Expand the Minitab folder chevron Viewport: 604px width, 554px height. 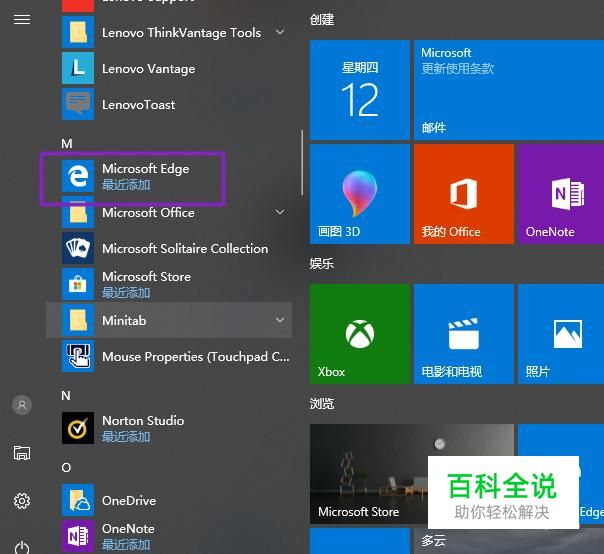[280, 320]
